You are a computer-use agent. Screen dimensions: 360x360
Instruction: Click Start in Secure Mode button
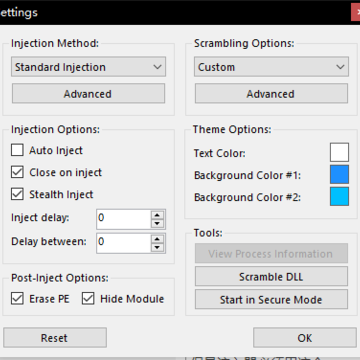271,299
